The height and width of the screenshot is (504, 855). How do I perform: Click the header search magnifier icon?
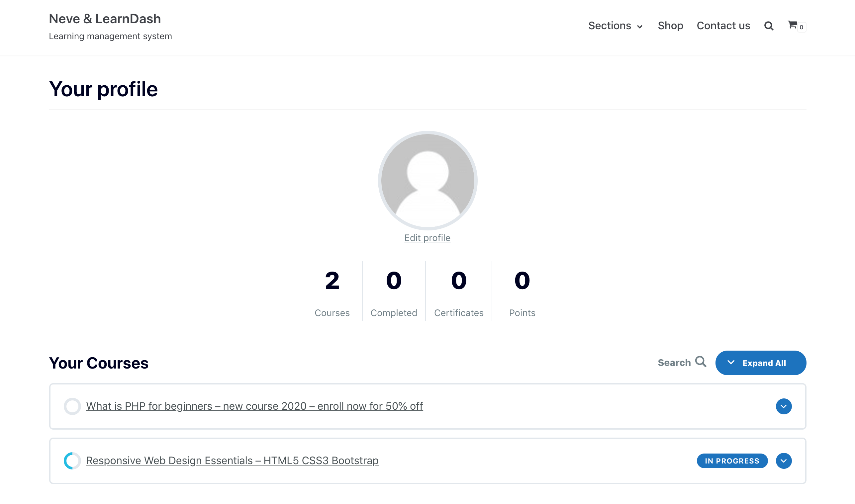(769, 26)
